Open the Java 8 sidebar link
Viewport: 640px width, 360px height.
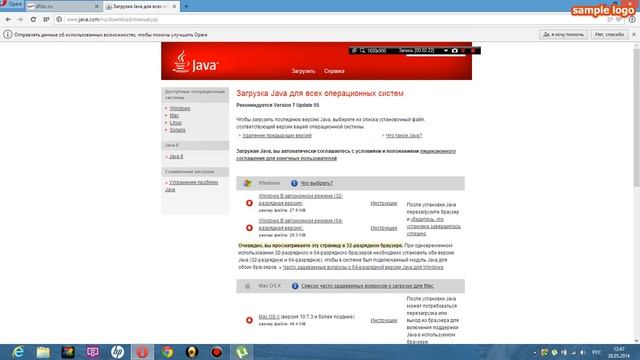pos(176,156)
